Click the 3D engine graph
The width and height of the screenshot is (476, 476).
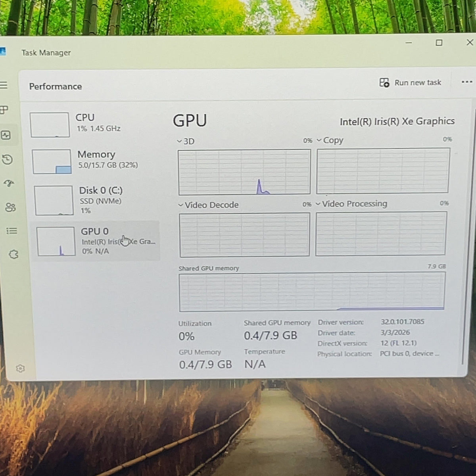click(x=244, y=172)
